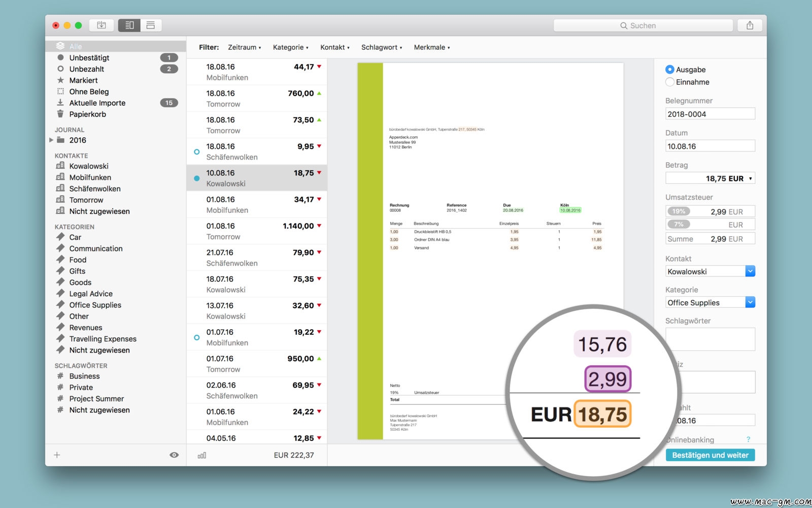
Task: Switch to list-only view icon
Action: [x=151, y=25]
